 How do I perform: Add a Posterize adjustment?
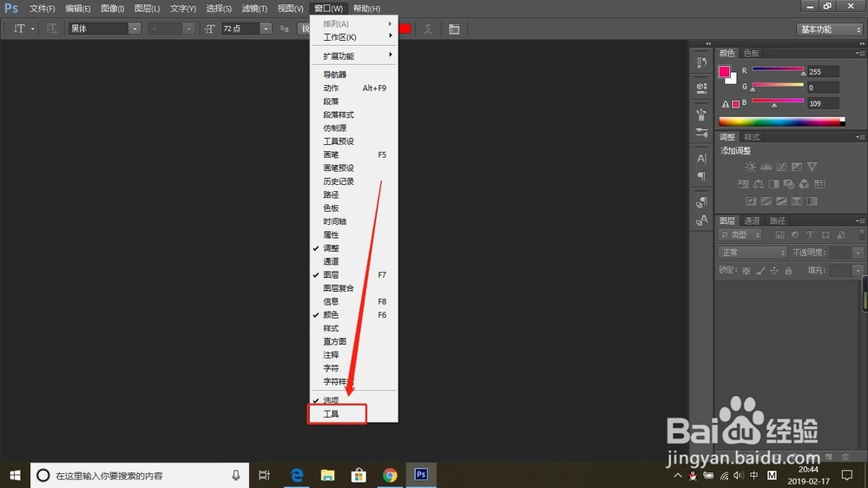766,201
